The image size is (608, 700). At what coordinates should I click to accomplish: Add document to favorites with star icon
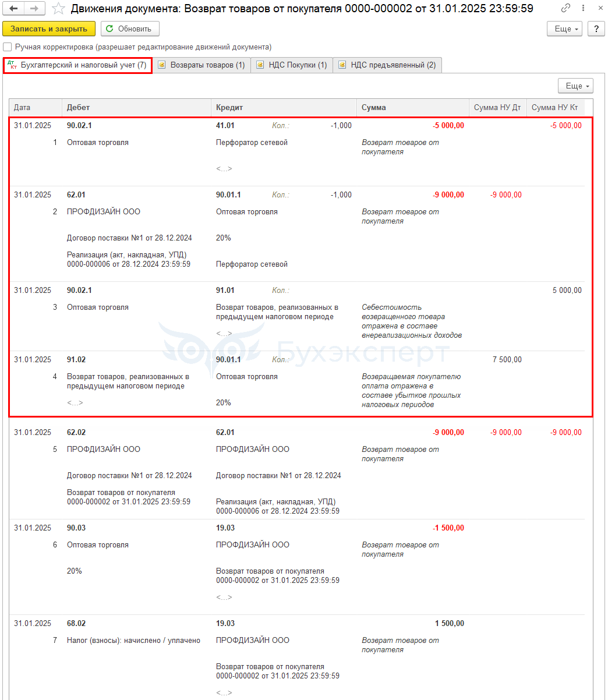58,9
